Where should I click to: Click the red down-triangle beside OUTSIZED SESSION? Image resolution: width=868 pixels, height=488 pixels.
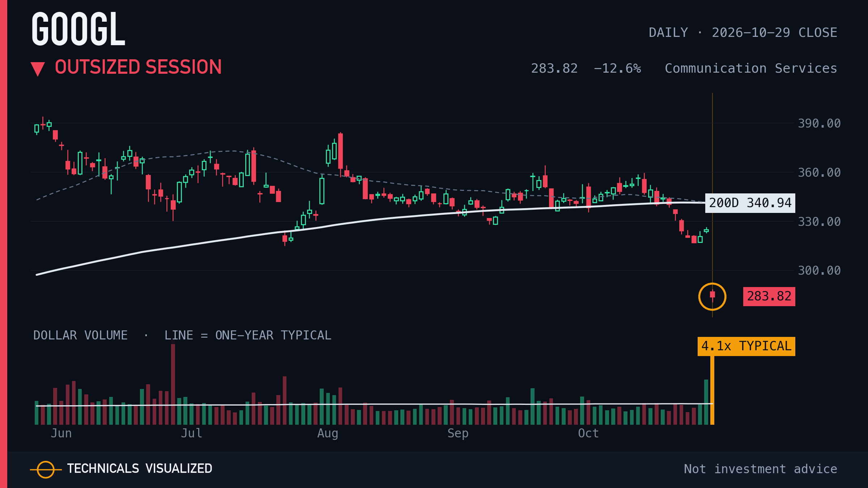click(38, 69)
